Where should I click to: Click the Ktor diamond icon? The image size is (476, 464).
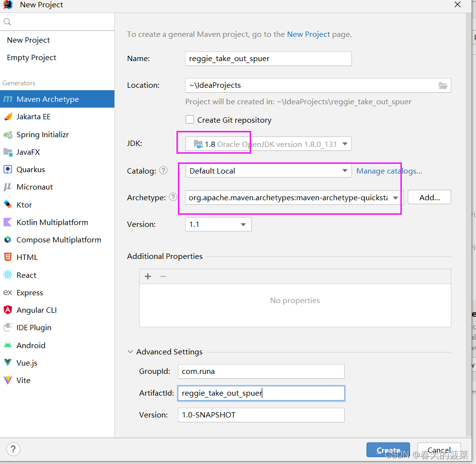coord(8,205)
